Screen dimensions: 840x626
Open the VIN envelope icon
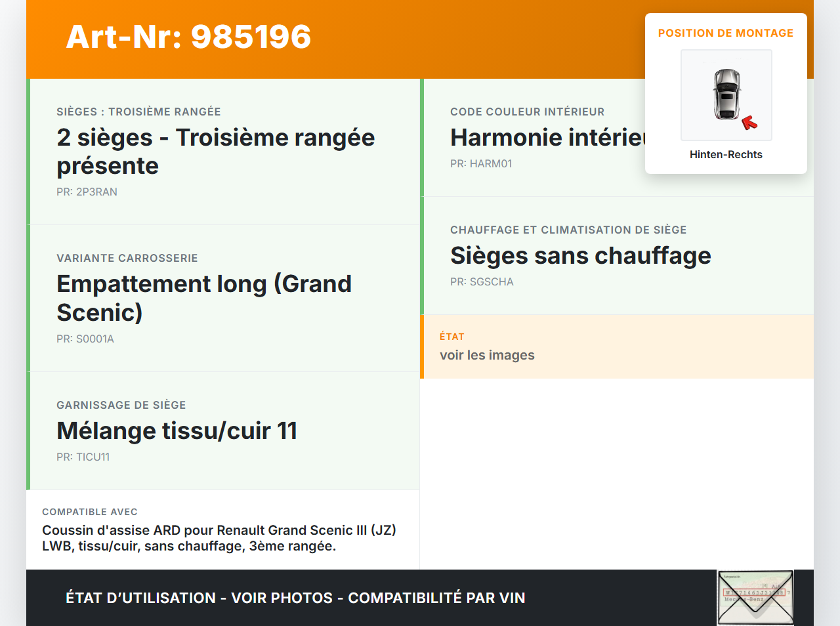[x=755, y=597]
